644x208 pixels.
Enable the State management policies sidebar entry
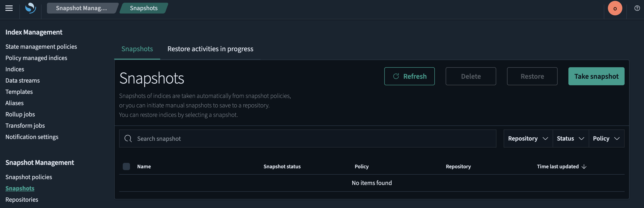click(x=41, y=46)
